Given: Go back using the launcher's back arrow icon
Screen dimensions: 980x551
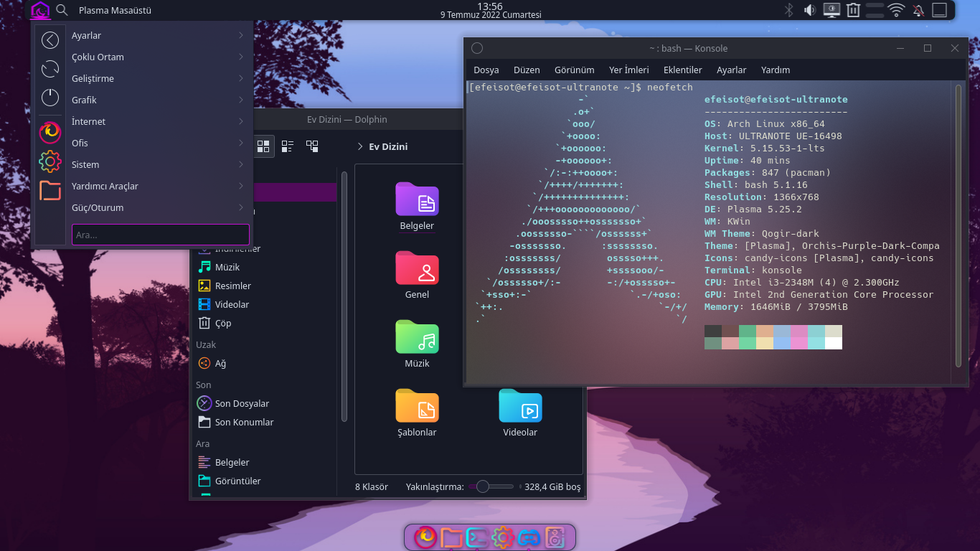Looking at the screenshot, I should click(50, 40).
